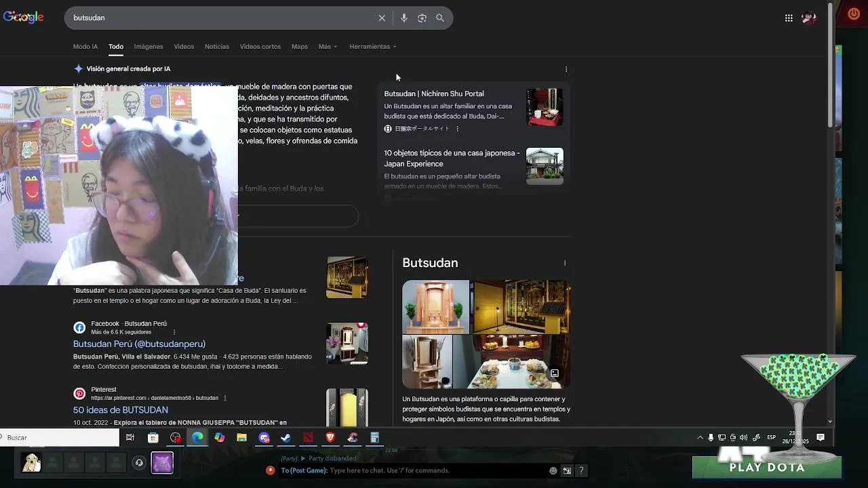Viewport: 868px width, 488px height.
Task: Open options for the AI overview
Action: 566,69
